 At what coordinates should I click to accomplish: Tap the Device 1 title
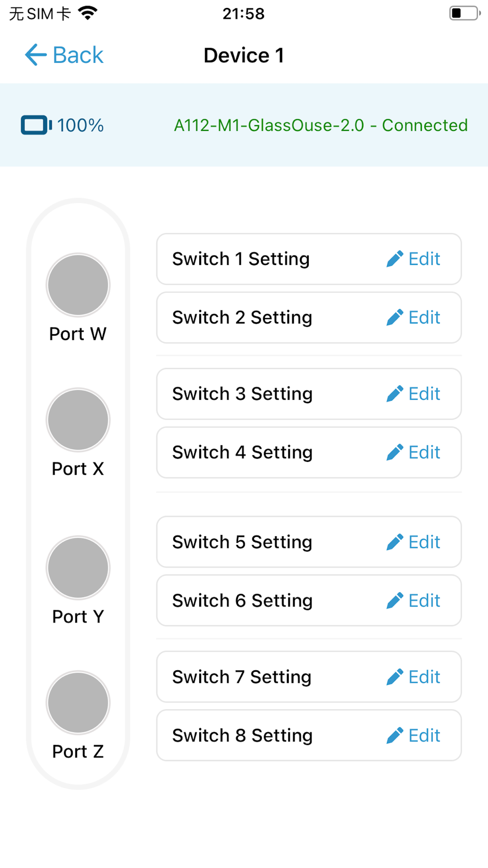pyautogui.click(x=244, y=55)
